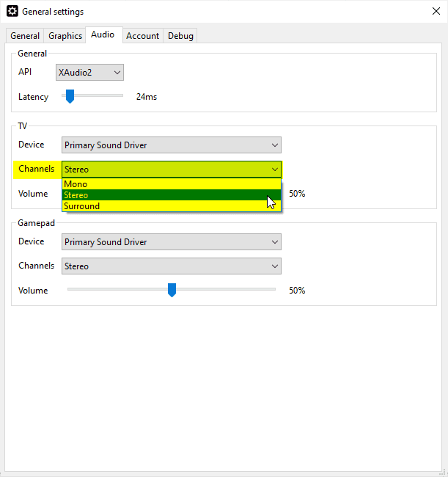Click the resize grip in the window corner
The width and height of the screenshot is (448, 477).
click(x=442, y=472)
